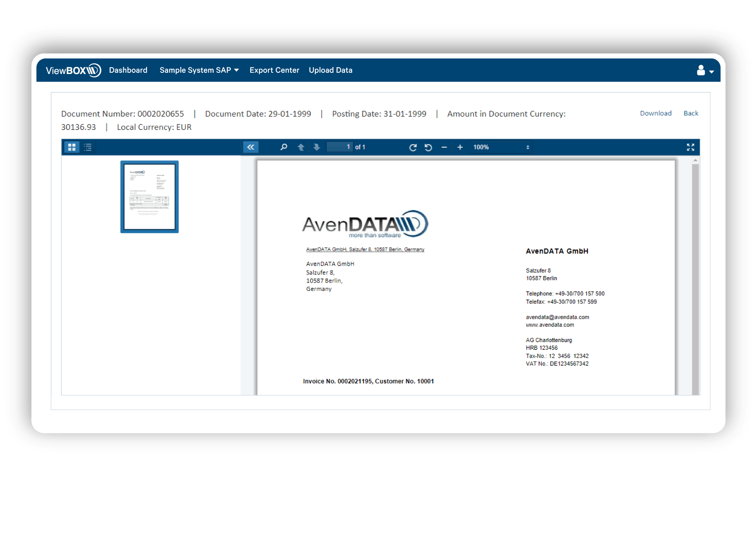Enter fullscreen document view
756x533 pixels.
pyautogui.click(x=691, y=147)
